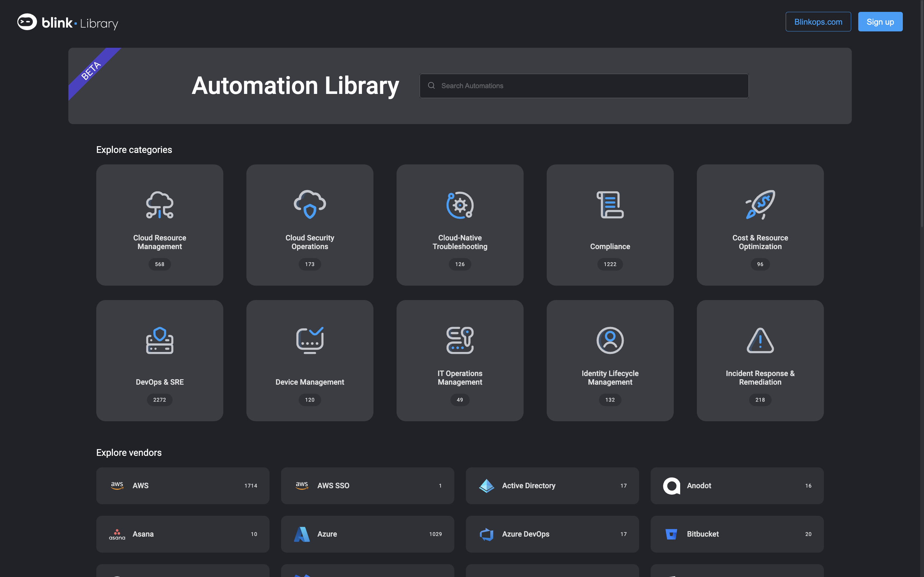Open the Azure DevOps vendor entry
Screen dimensions: 924x577
[552, 534]
